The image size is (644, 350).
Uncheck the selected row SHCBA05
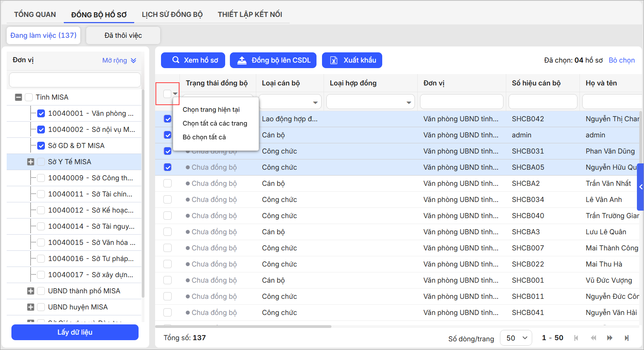tap(168, 167)
